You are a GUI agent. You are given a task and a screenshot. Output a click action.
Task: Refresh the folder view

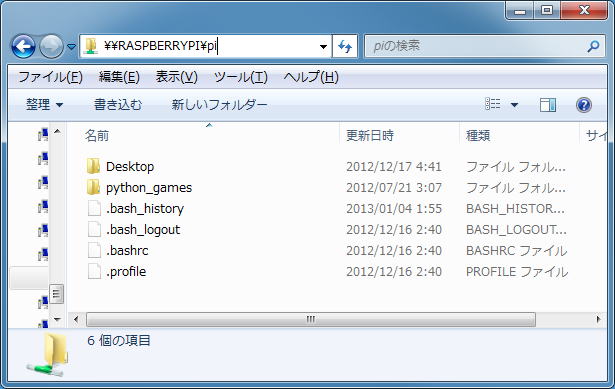[x=345, y=47]
